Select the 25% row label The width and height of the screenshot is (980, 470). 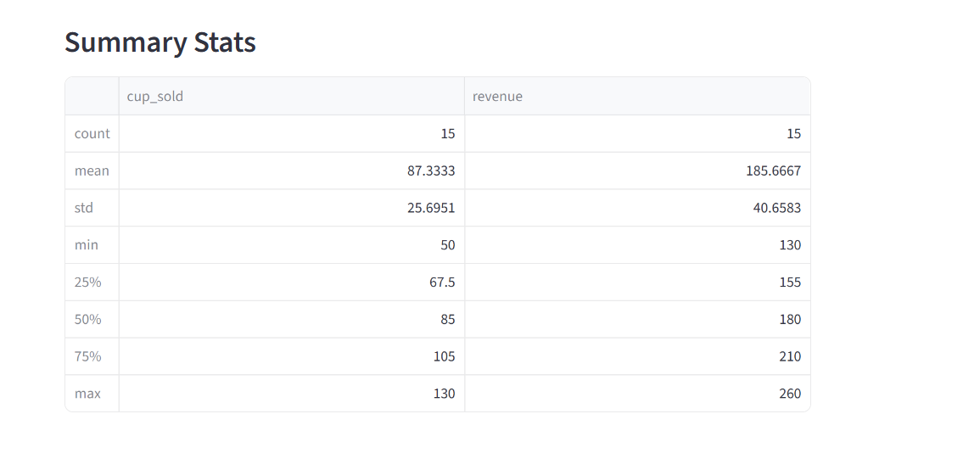point(92,282)
